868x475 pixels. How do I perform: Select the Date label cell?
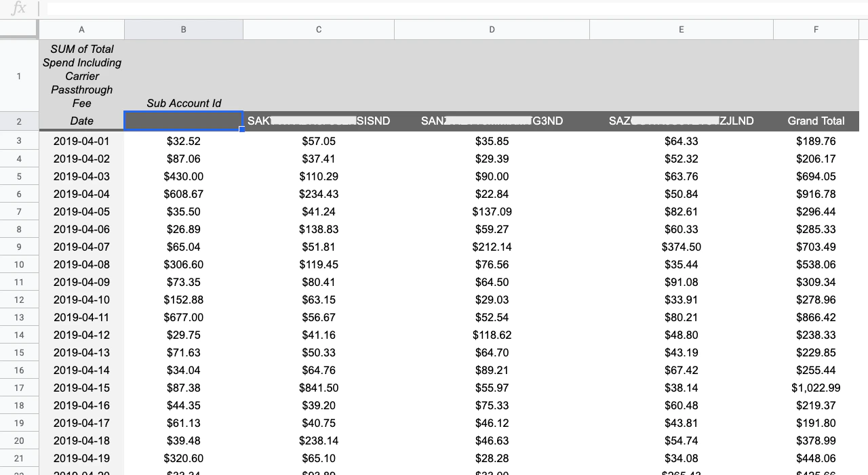[81, 121]
